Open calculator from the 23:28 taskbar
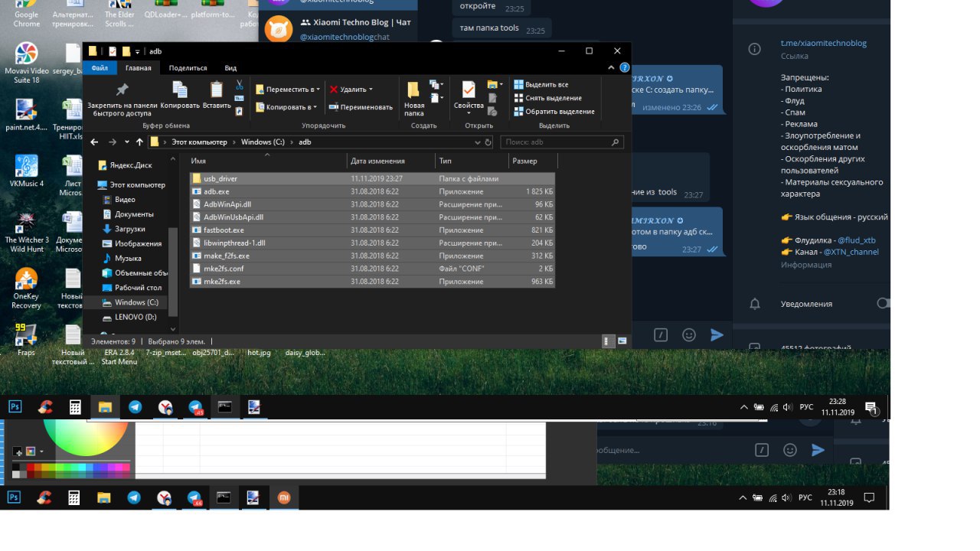 75,407
